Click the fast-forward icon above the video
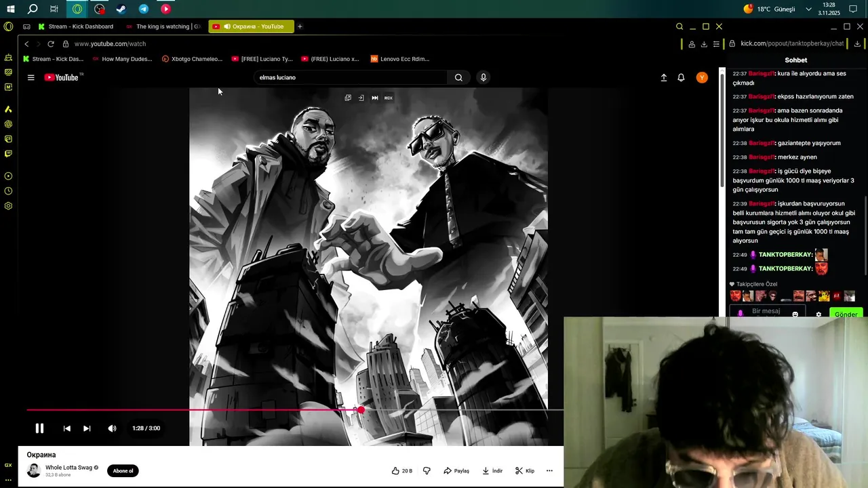Viewport: 868px width, 488px height. tap(375, 98)
